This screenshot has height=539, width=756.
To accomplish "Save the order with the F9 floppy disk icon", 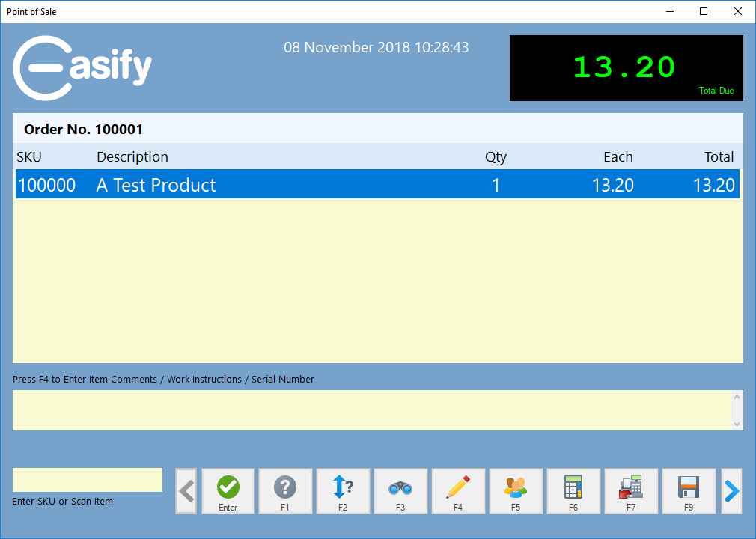I will [x=689, y=491].
